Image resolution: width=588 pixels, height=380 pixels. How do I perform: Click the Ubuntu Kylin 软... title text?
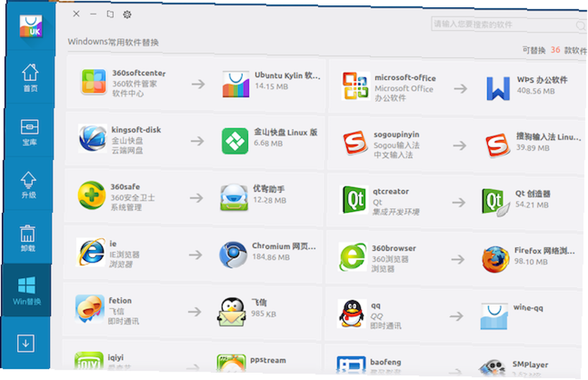point(288,75)
